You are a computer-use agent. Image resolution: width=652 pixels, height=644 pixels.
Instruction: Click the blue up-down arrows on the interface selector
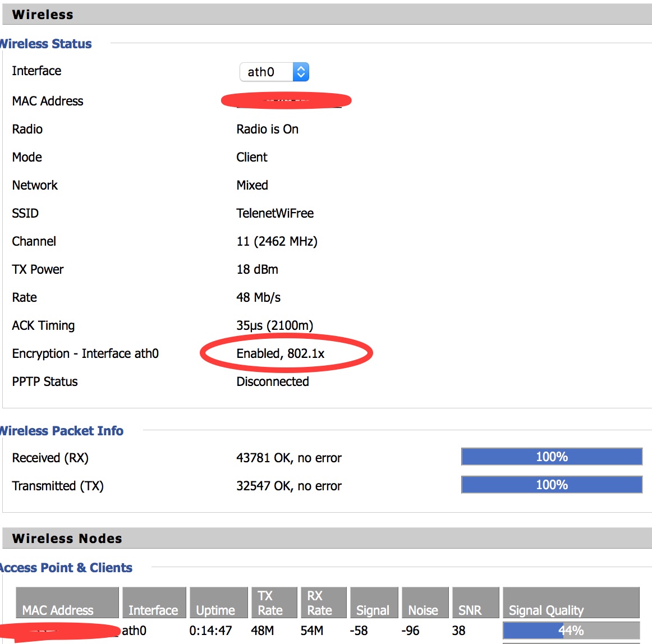pyautogui.click(x=301, y=72)
